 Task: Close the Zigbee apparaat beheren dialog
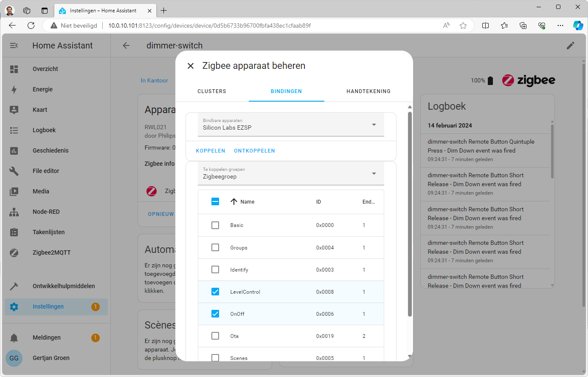coord(191,66)
